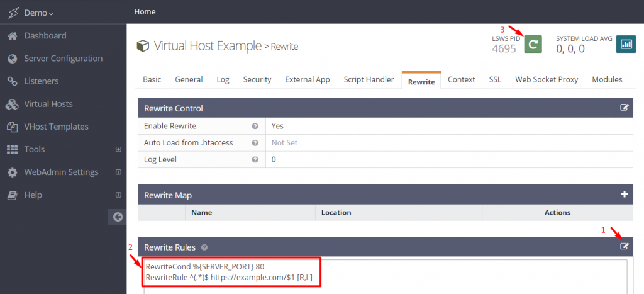Expand the WebAdmin Settings menu
The image size is (644, 294).
118,172
